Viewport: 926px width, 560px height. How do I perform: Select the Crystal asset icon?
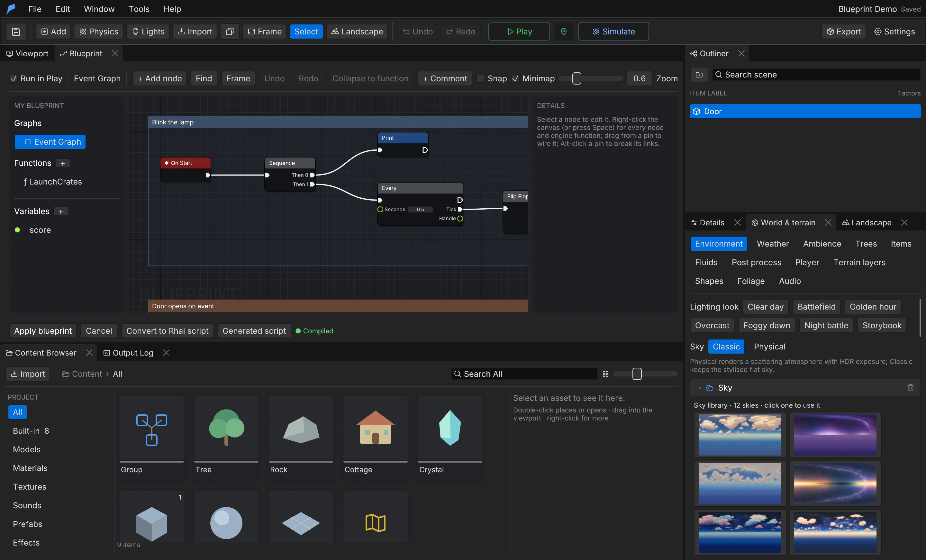pyautogui.click(x=450, y=428)
